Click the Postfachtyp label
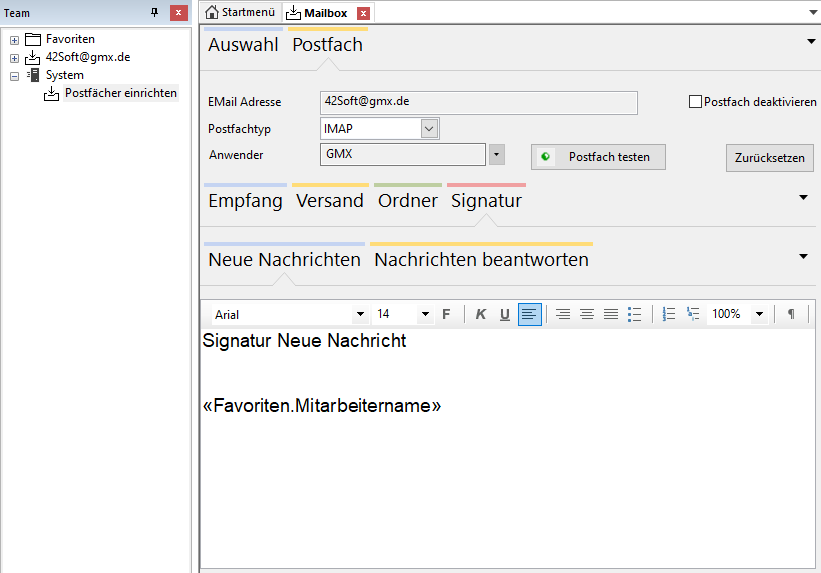 (239, 129)
